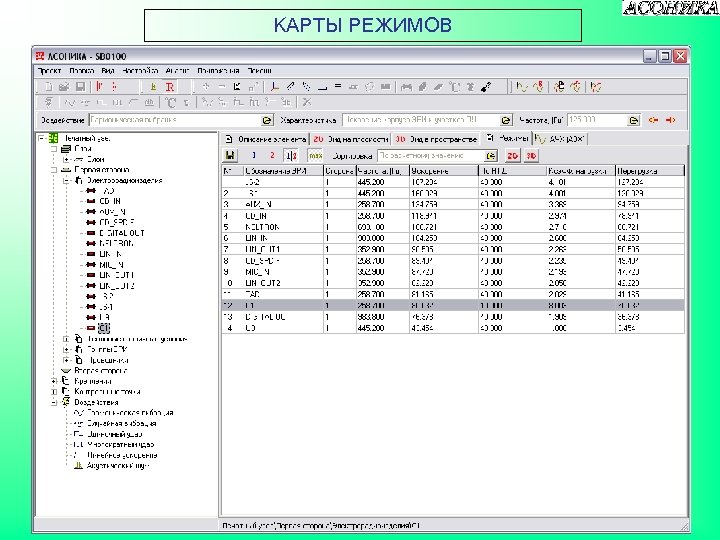720x540 pixels.
Task: Click the pencil-like drawing icon in main toolbar
Action: click(290, 86)
